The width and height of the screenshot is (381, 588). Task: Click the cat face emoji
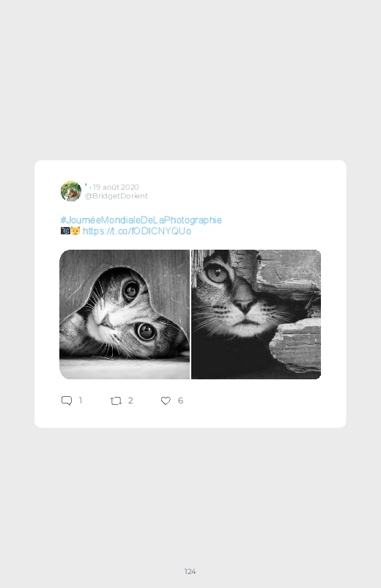click(x=75, y=231)
